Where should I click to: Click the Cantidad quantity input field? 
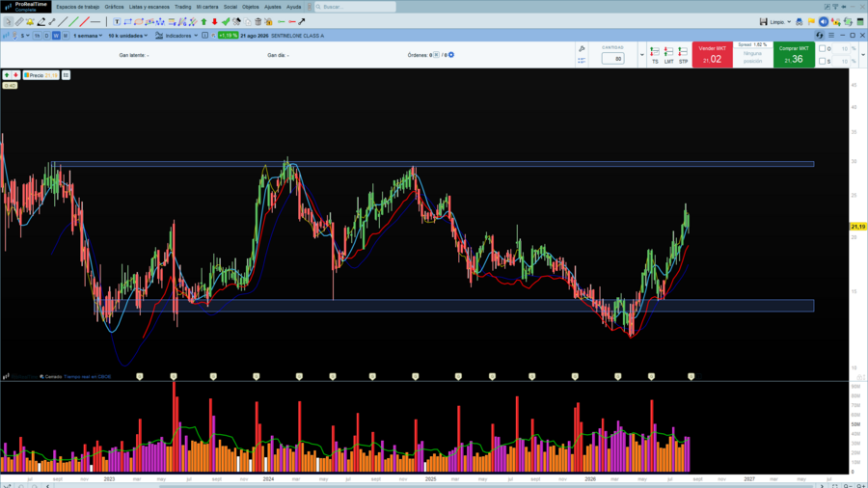(612, 58)
